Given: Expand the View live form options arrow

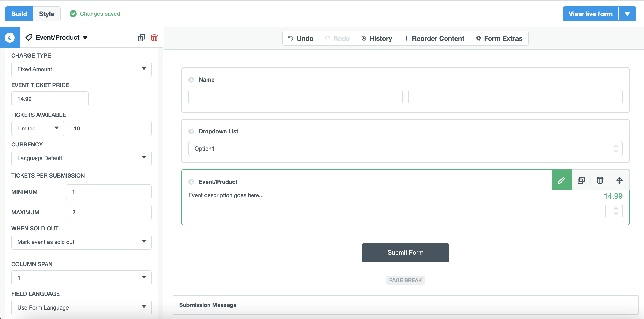Looking at the screenshot, I should point(628,14).
